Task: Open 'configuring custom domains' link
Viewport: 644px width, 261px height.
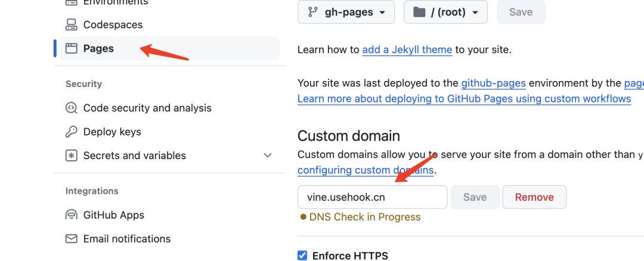Action: pyautogui.click(x=366, y=170)
